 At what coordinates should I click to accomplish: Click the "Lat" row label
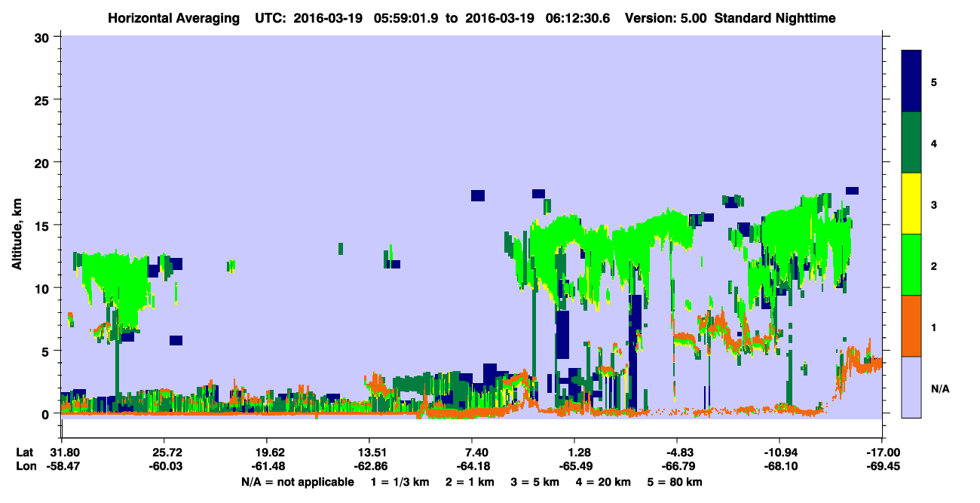pos(24,452)
